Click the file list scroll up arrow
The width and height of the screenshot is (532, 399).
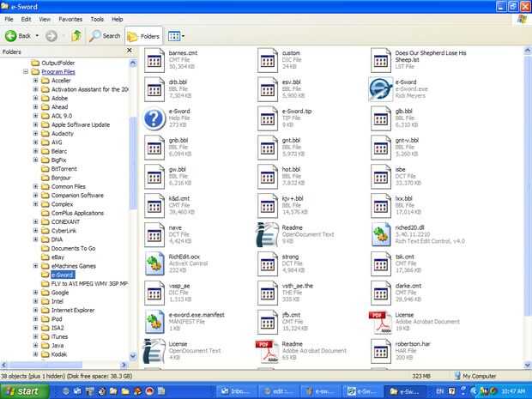pyautogui.click(x=528, y=51)
